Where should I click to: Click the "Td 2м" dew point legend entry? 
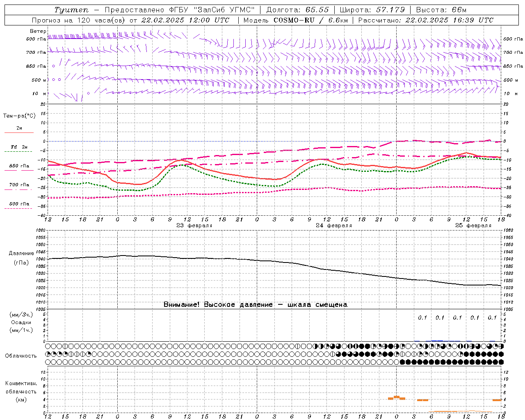19,147
